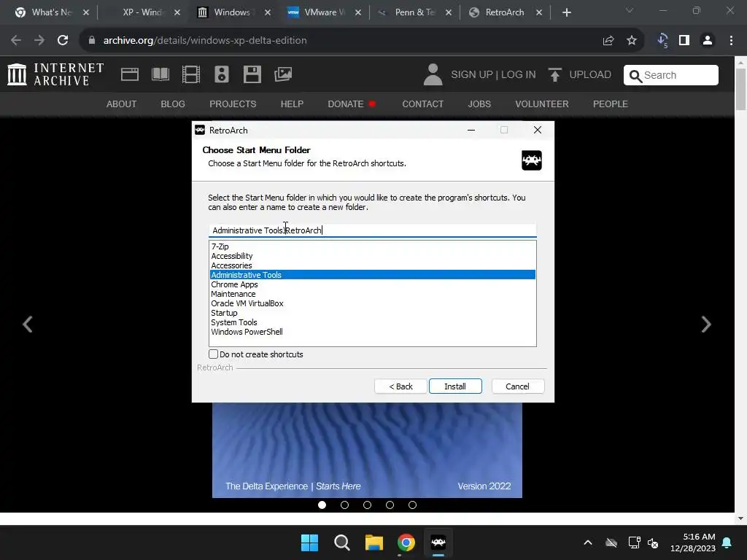Image resolution: width=747 pixels, height=560 pixels.
Task: Cancel the RetroArch installer
Action: (517, 386)
